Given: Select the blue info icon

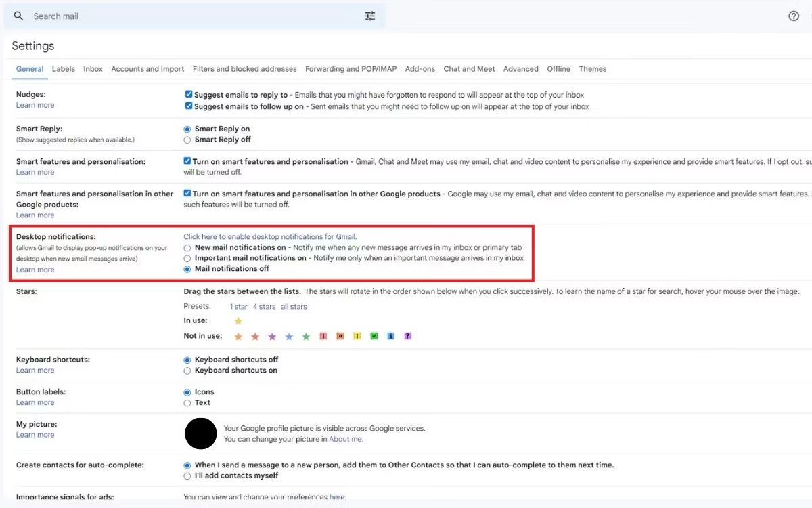Looking at the screenshot, I should coord(391,337).
